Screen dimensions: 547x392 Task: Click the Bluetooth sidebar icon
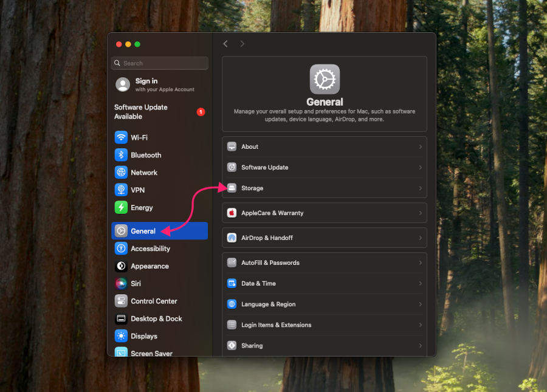[121, 155]
